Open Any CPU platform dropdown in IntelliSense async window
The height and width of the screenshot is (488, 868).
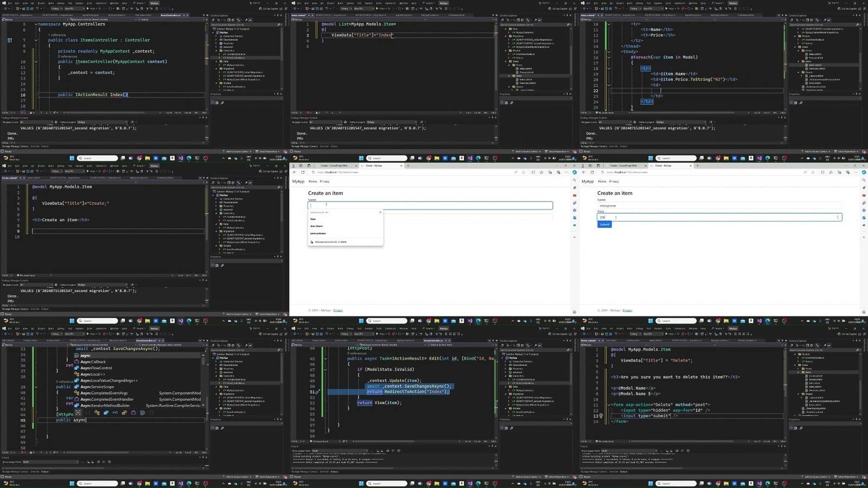pos(74,334)
